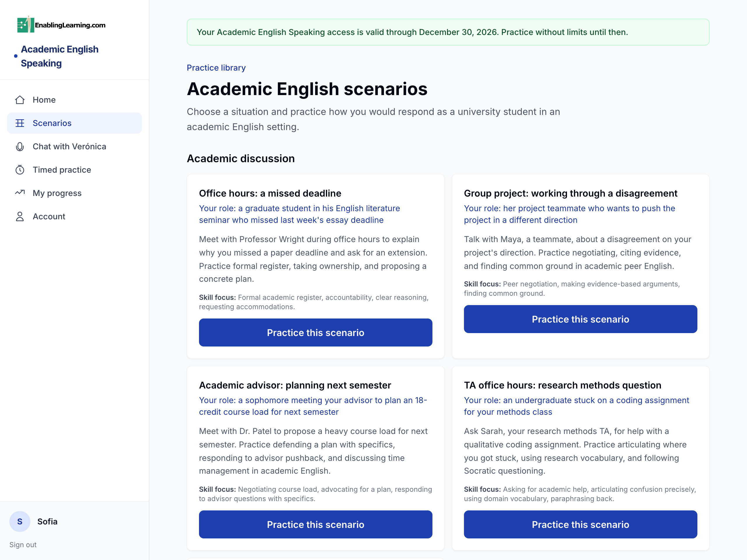This screenshot has width=747, height=560.
Task: Click the Home house icon
Action: (x=20, y=100)
